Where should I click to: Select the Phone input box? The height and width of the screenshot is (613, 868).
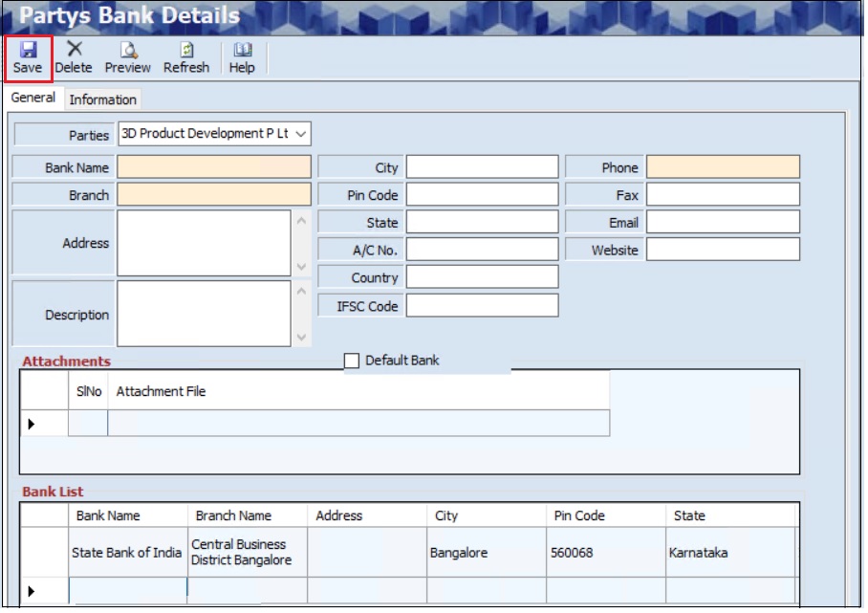[x=723, y=167]
